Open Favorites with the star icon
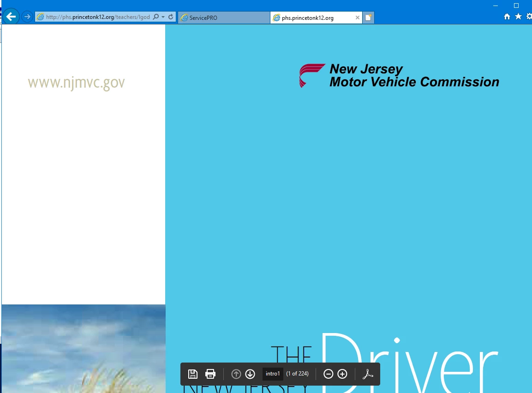The image size is (532, 393). (518, 16)
